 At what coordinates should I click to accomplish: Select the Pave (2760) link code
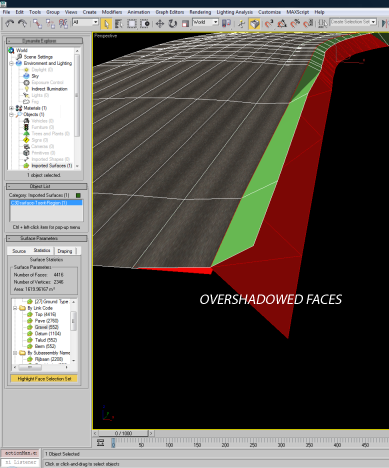pos(46,321)
